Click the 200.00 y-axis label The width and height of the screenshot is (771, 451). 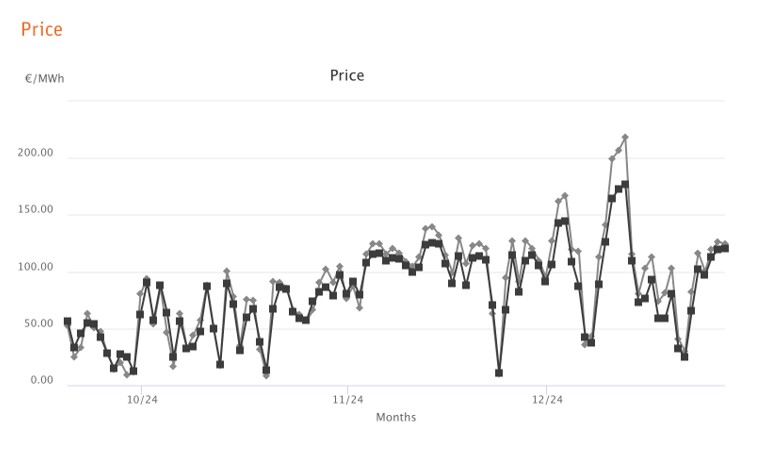35,153
